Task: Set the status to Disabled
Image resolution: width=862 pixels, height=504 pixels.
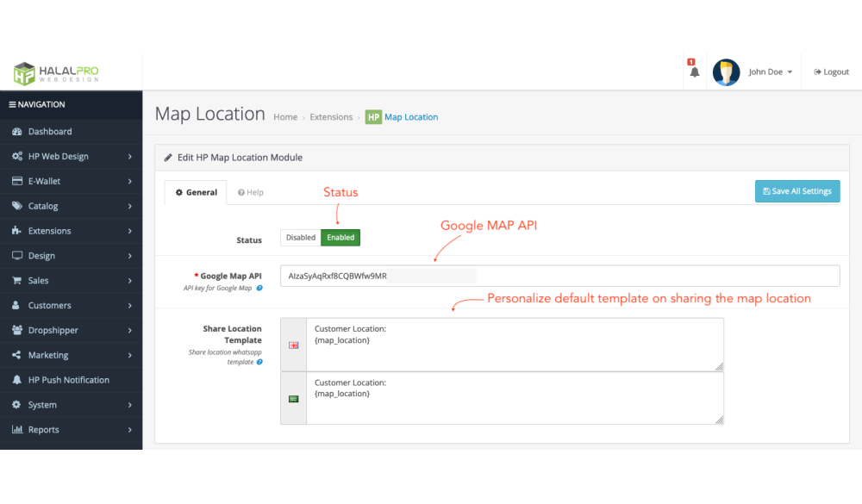Action: (x=301, y=238)
